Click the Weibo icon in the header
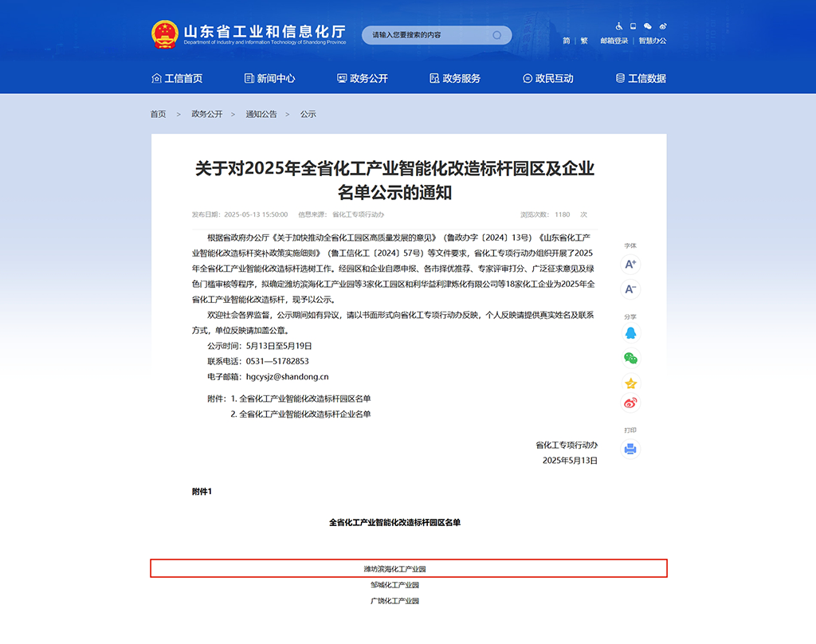Image resolution: width=816 pixels, height=644 pixels. (x=662, y=26)
